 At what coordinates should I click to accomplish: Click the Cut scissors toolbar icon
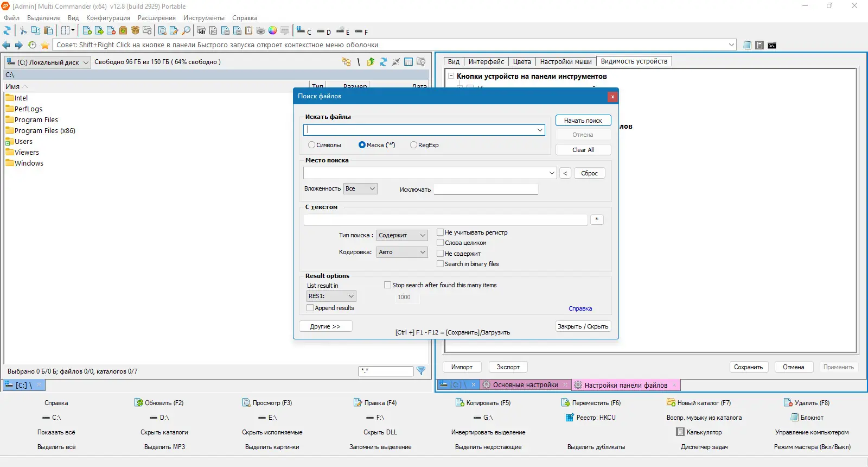[x=23, y=30]
